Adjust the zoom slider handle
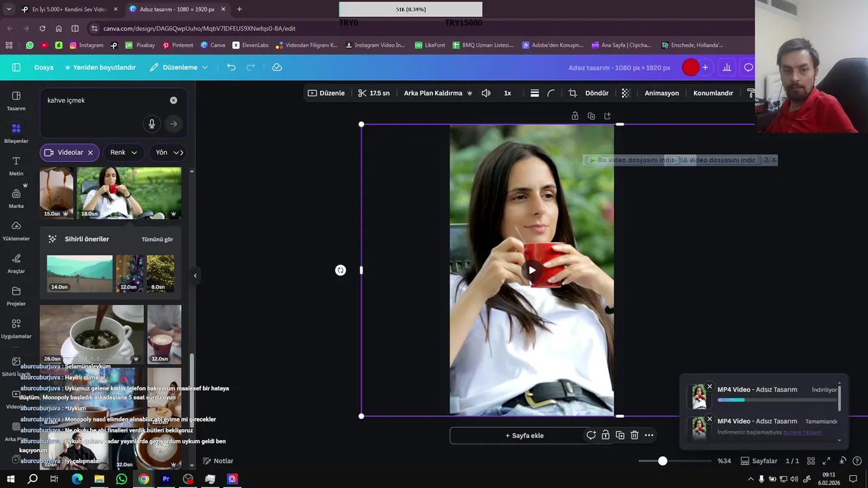 pos(663,461)
